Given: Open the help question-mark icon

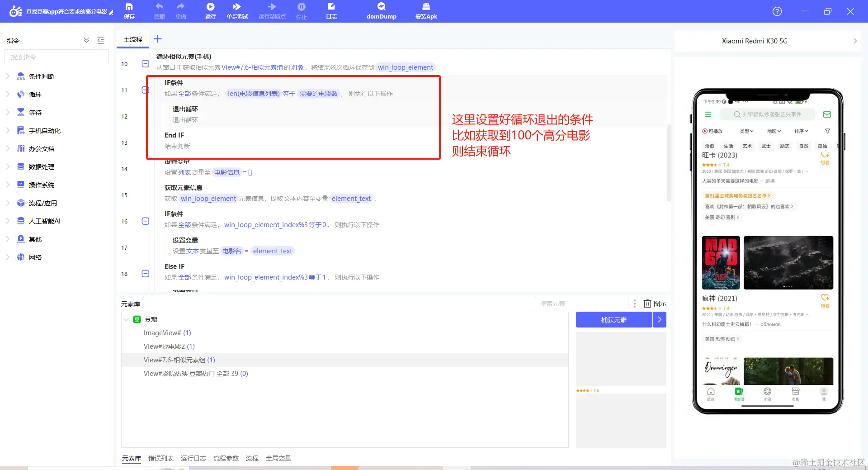Looking at the screenshot, I should pyautogui.click(x=777, y=11).
